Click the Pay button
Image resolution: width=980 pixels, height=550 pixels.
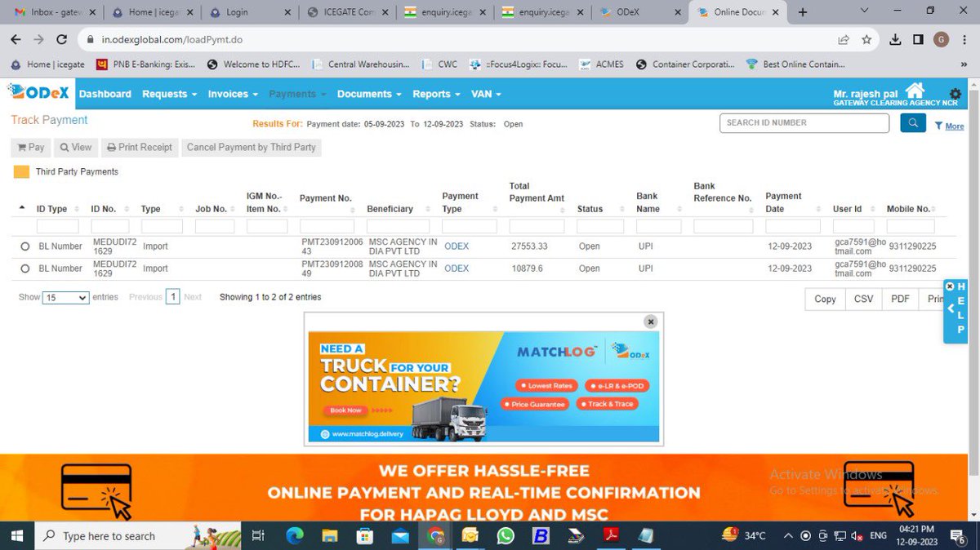[30, 148]
